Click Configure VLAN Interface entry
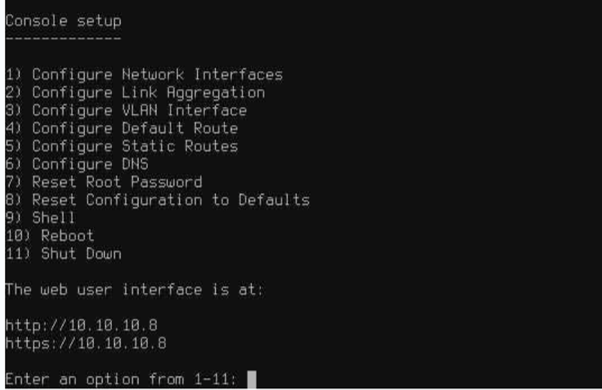This screenshot has height=390, width=602. tap(126, 111)
